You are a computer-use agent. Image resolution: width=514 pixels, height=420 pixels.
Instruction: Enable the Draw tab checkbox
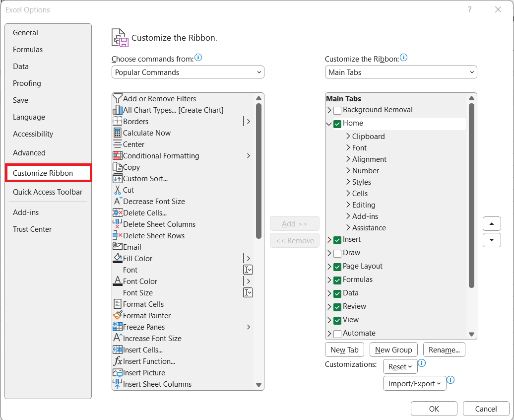coord(337,253)
